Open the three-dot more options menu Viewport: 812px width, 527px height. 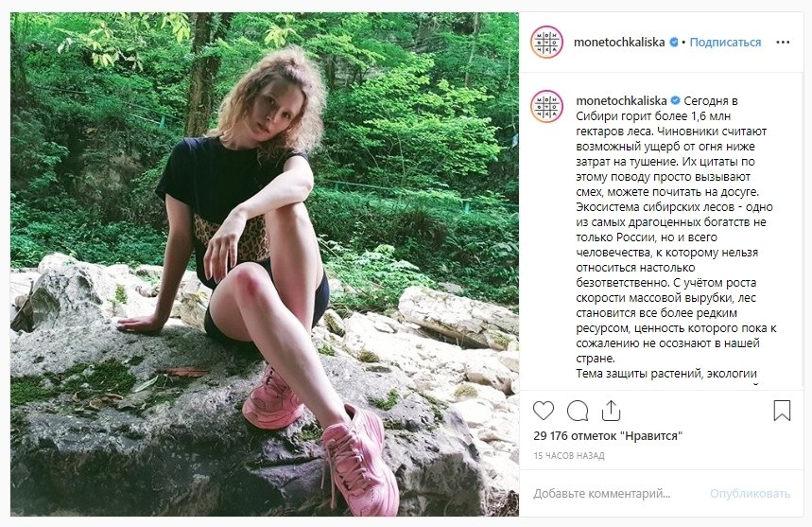point(782,43)
